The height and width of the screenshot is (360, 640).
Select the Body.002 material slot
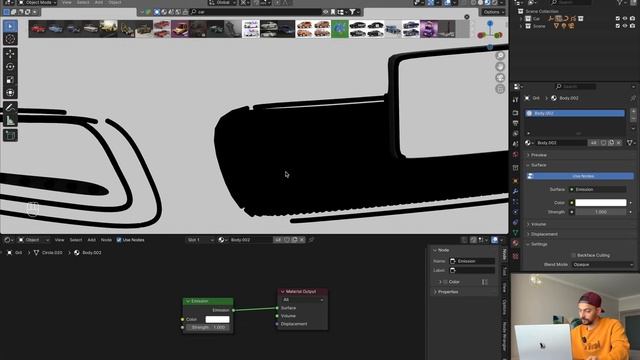(575, 113)
